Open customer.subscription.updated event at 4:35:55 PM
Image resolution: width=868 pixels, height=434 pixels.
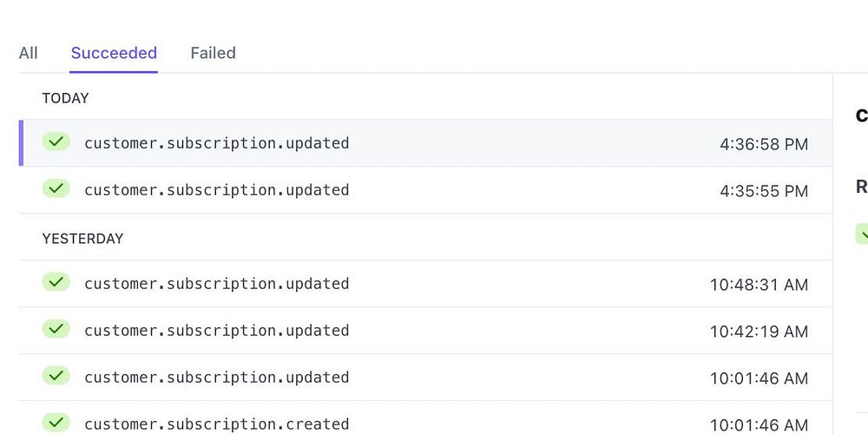[216, 190]
